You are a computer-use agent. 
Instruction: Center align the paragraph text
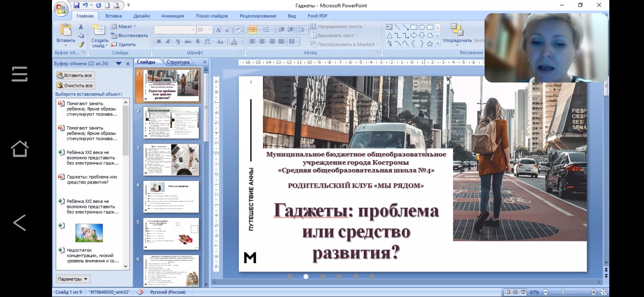point(262,41)
